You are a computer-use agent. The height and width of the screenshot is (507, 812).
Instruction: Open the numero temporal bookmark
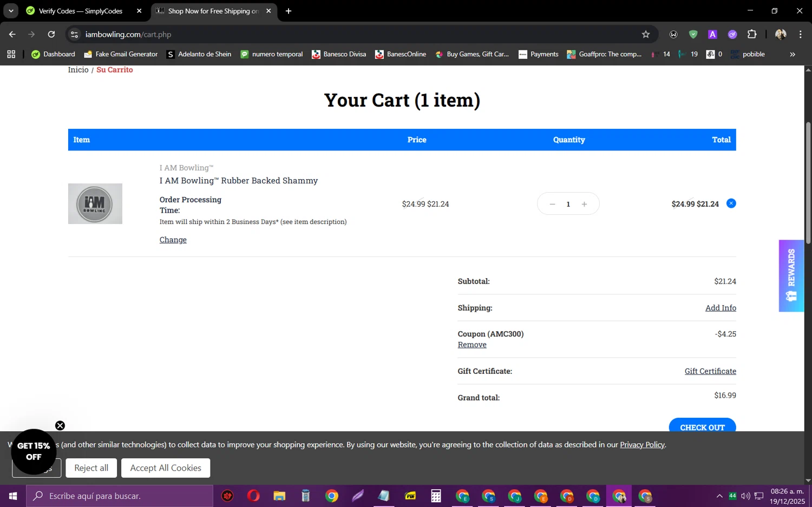(271, 54)
